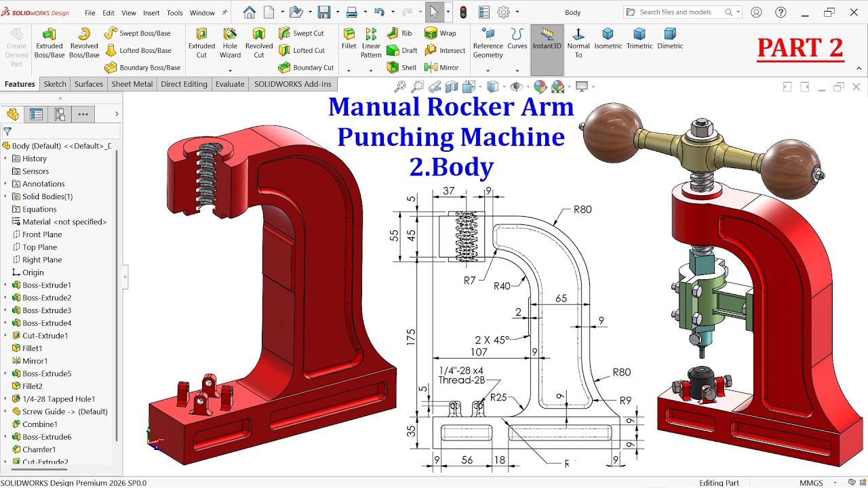Open the Save button dropdown arrow
Image resolution: width=868 pixels, height=488 pixels.
pos(336,12)
